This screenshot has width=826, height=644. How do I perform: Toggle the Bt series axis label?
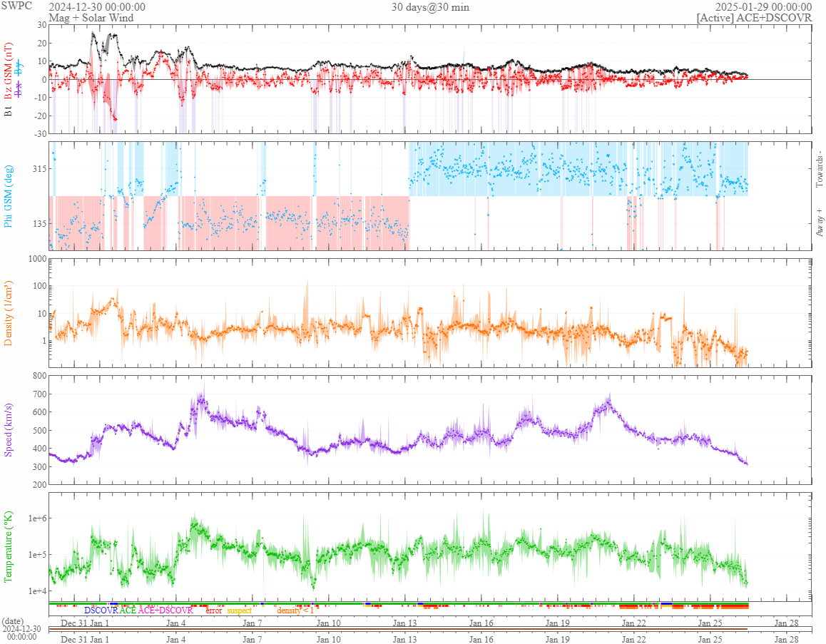[8, 111]
